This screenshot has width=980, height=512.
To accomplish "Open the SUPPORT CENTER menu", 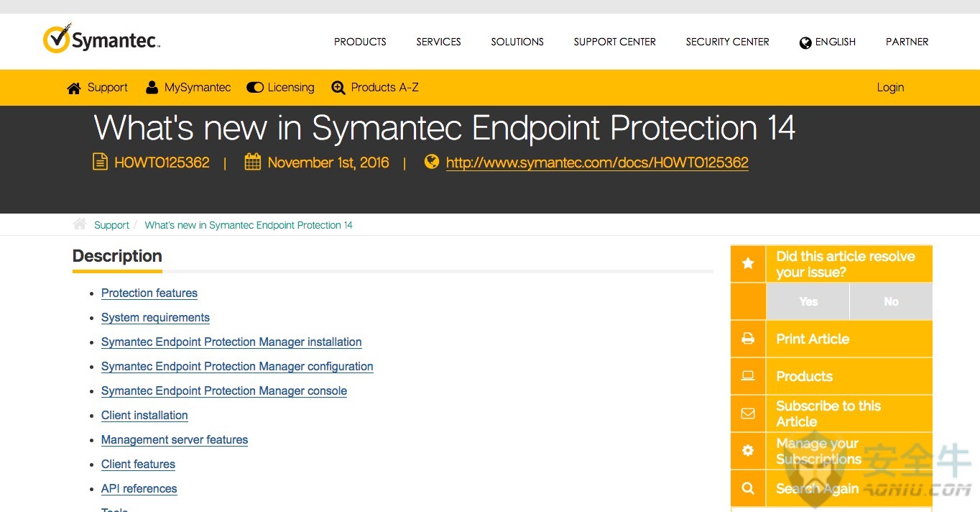I will (614, 42).
